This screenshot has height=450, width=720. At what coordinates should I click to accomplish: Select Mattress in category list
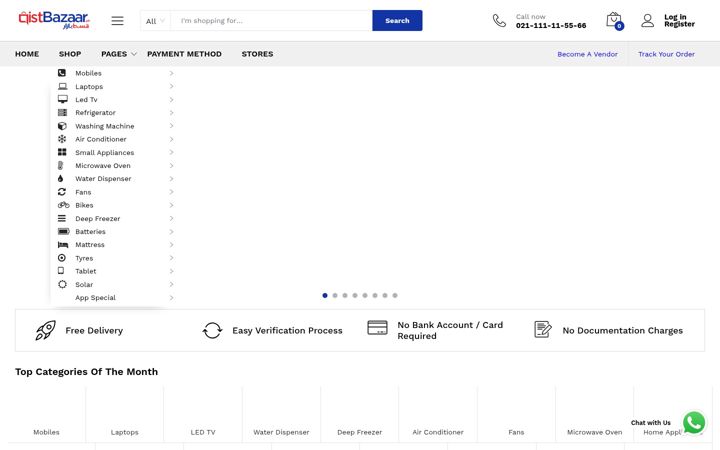coord(90,245)
